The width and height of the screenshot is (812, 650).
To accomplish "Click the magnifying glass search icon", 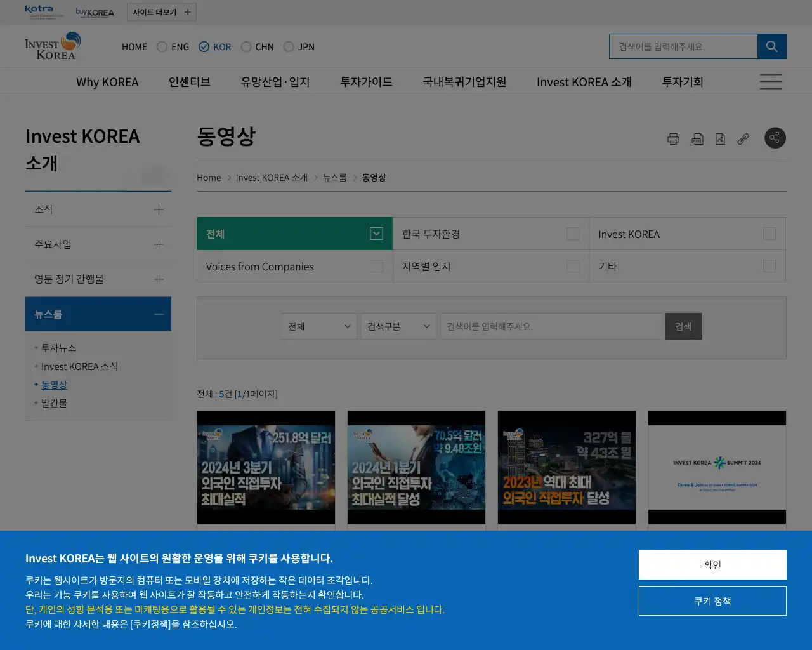I will 772,46.
